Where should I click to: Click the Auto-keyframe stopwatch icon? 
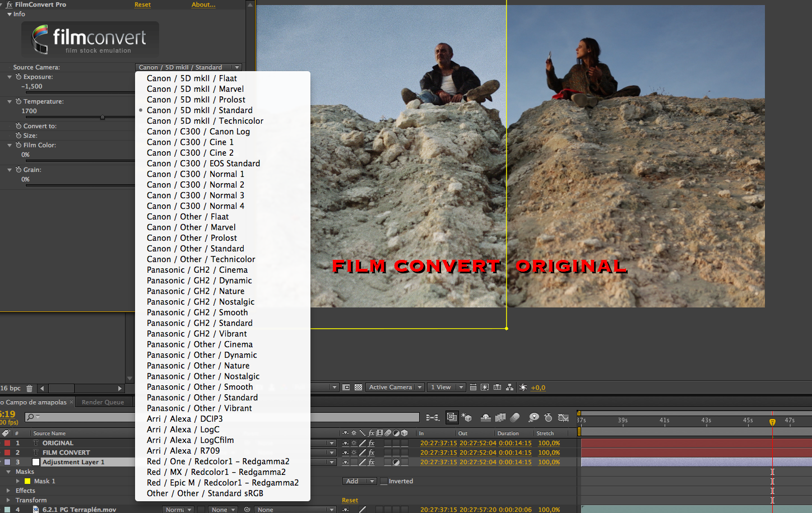(548, 417)
